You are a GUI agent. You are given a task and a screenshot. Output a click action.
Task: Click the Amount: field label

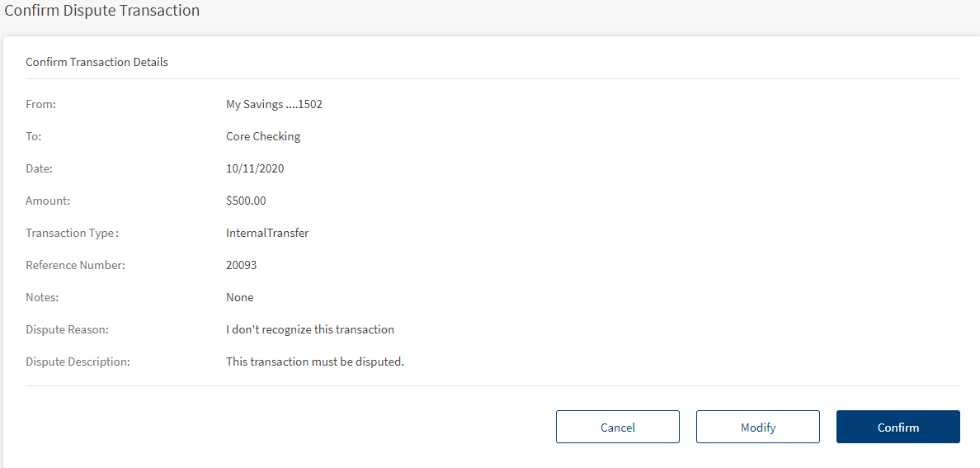pos(48,201)
